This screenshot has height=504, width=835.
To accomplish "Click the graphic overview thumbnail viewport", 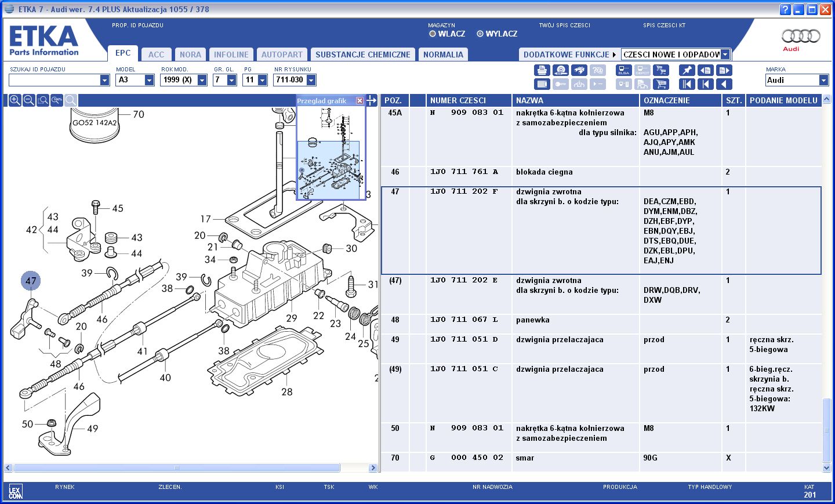I will [x=328, y=169].
